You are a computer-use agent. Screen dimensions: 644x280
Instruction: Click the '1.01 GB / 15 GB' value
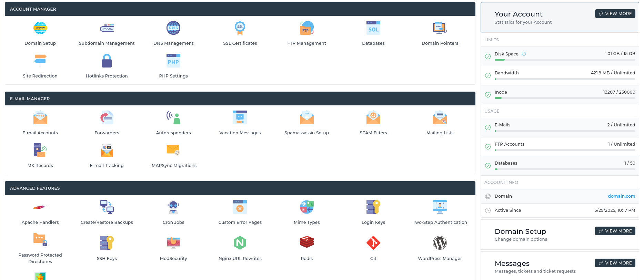[620, 54]
